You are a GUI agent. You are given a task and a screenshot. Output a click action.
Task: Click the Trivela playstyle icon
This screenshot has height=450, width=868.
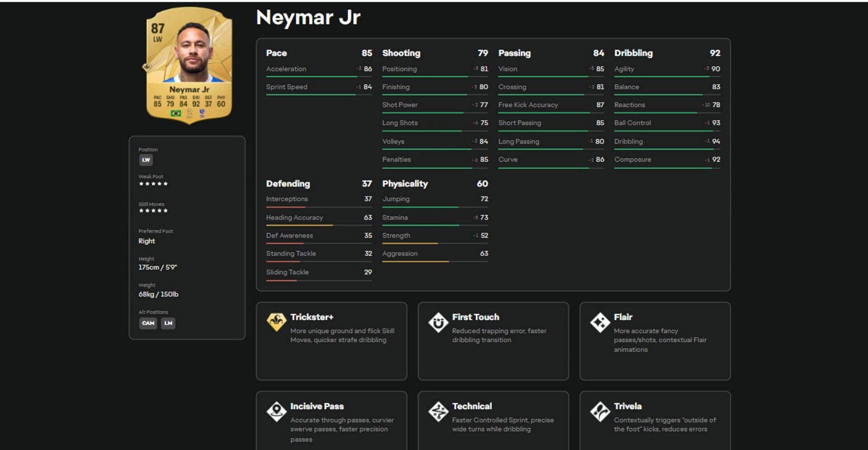coord(600,412)
